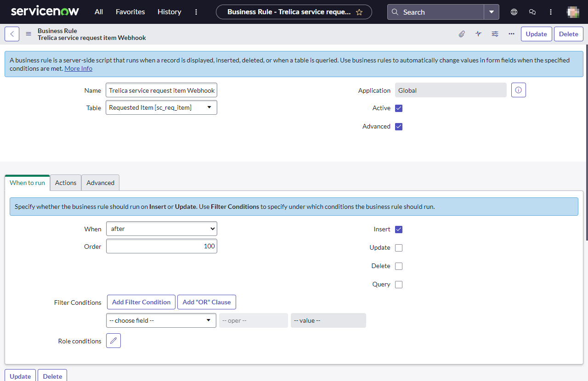Expand the search scope dropdown arrow
The width and height of the screenshot is (588, 381).
coord(492,12)
